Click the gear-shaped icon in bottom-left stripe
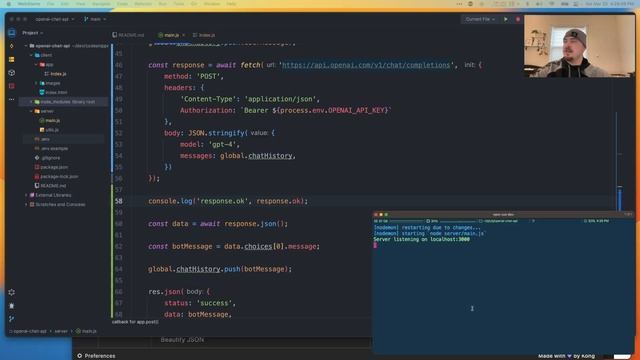Image resolution: width=640 pixels, height=360 pixels. 11,292
